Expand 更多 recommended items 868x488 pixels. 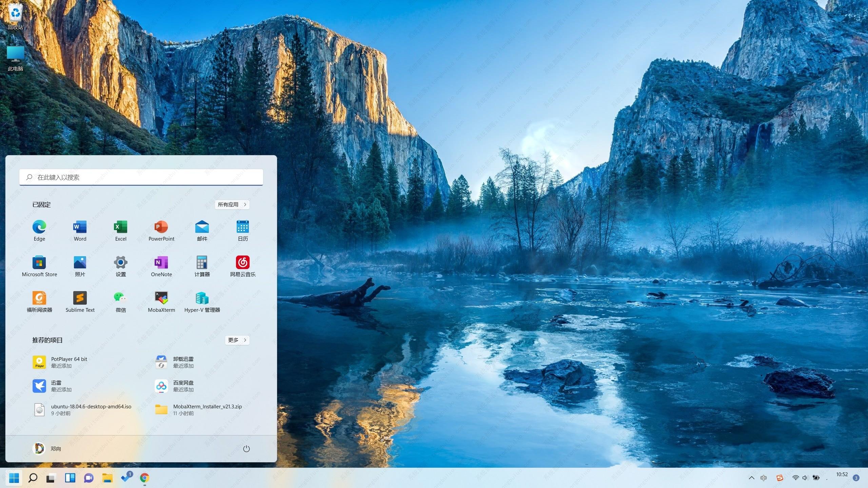coord(237,340)
